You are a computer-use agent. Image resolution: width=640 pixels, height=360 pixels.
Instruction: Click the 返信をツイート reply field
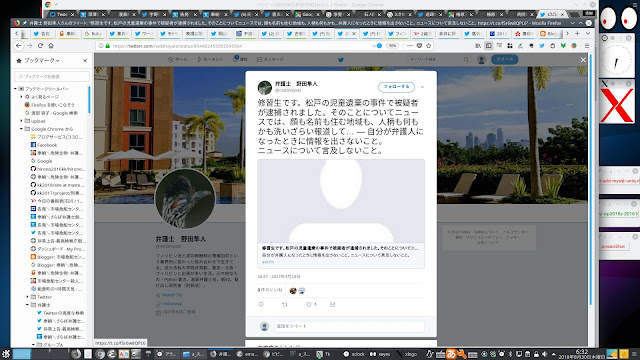[x=349, y=326]
